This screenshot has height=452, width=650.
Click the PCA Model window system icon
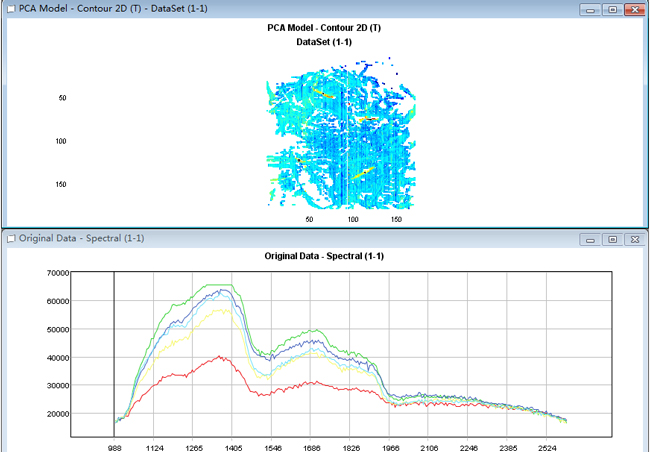pyautogui.click(x=10, y=8)
